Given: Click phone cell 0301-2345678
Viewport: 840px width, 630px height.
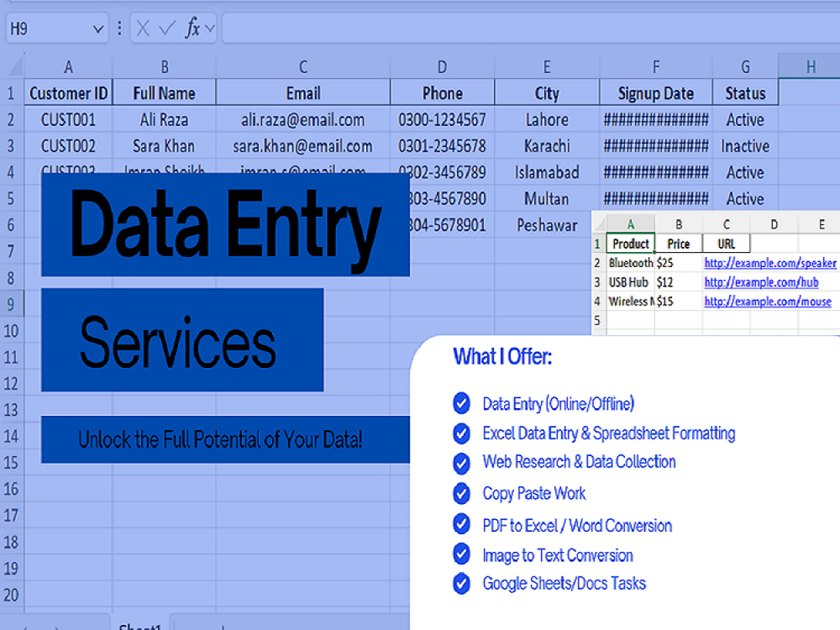Looking at the screenshot, I should click(442, 145).
